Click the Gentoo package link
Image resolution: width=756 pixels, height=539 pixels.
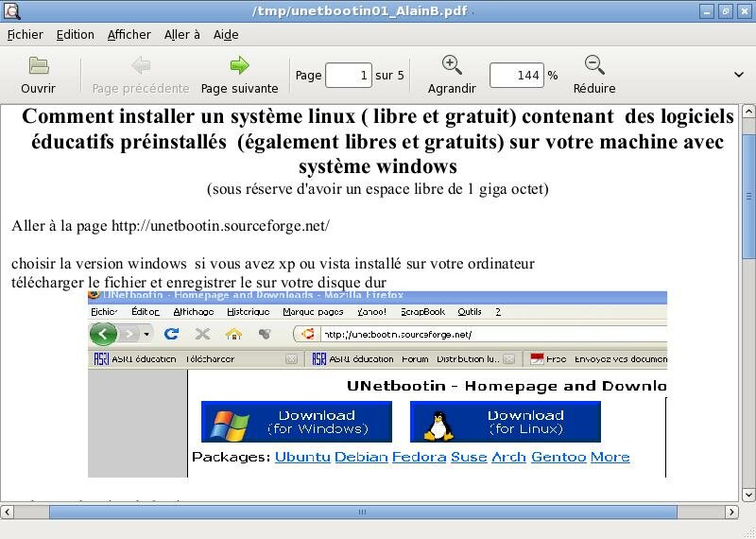point(558,457)
